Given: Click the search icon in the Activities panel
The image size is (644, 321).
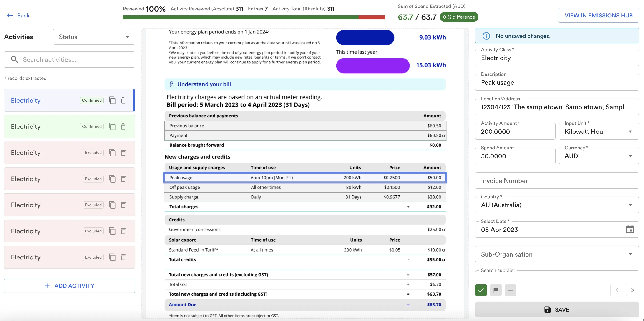Looking at the screenshot, I should [15, 59].
